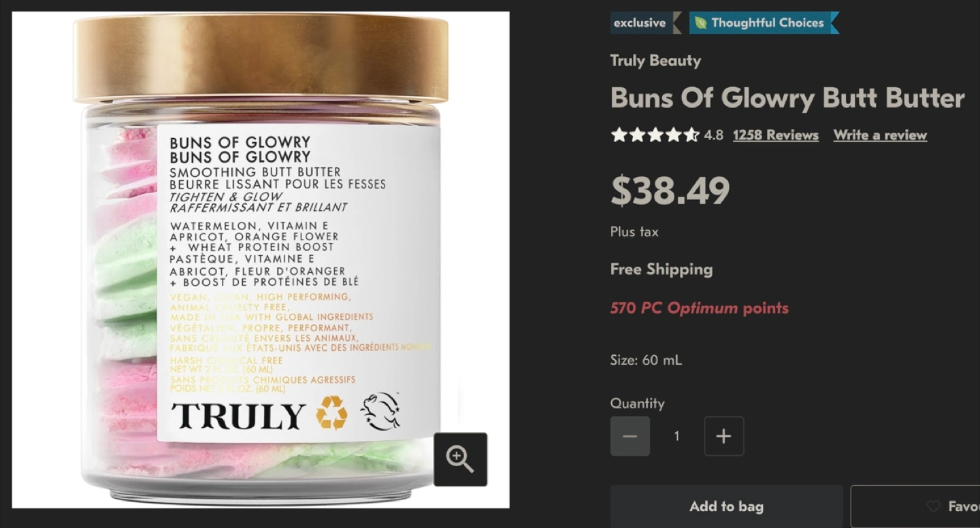980x528 pixels.
Task: Open the 1258 Reviews link
Action: point(776,135)
